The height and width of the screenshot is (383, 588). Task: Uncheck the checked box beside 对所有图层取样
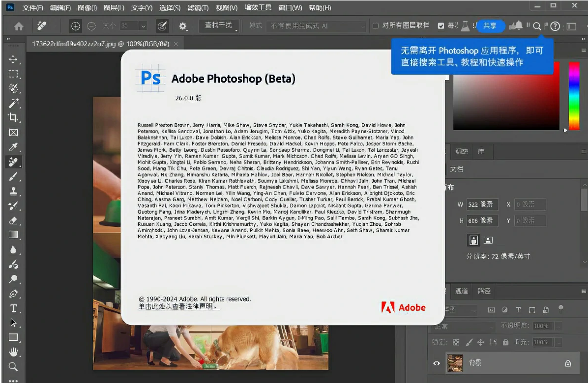click(441, 26)
